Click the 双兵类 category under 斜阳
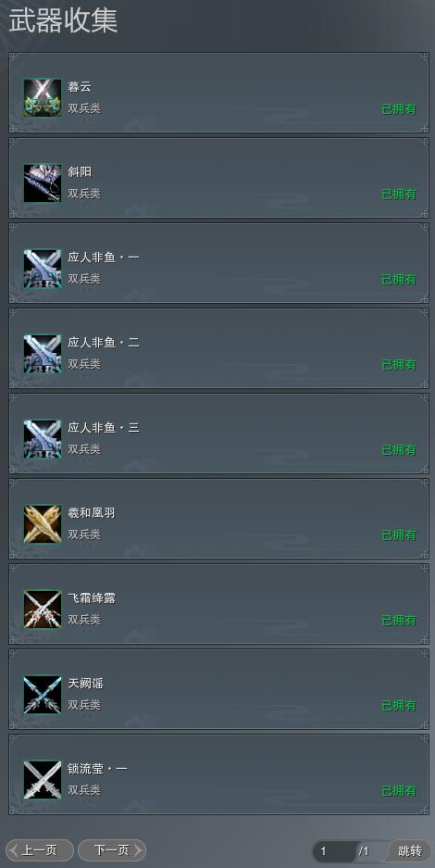The height and width of the screenshot is (868, 435). pyautogui.click(x=84, y=194)
